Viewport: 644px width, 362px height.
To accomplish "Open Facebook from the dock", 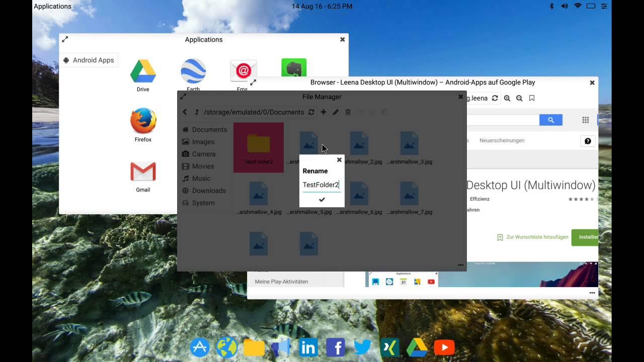I will [x=336, y=347].
